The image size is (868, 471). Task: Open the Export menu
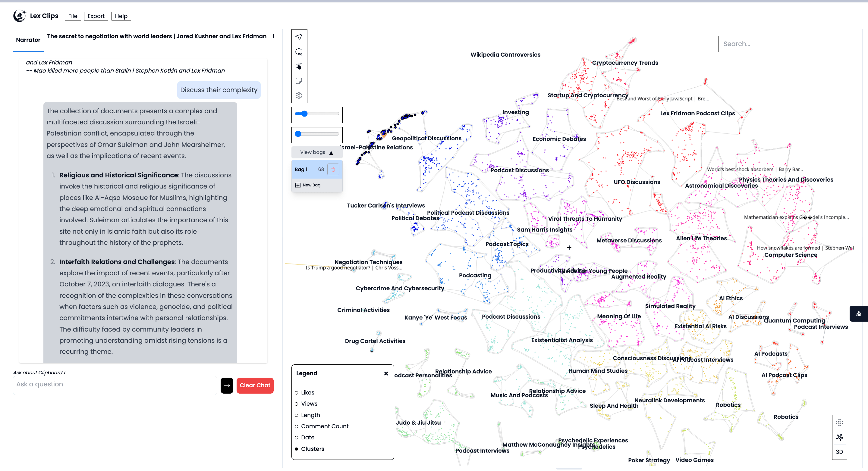96,16
